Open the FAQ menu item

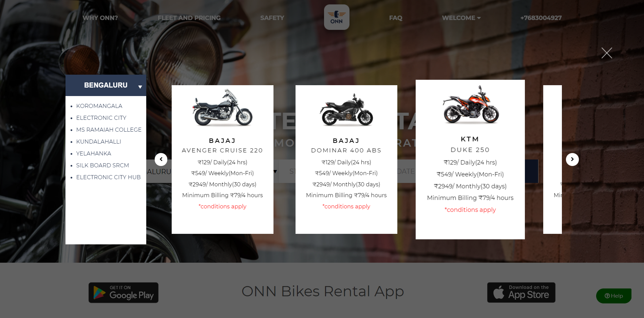396,18
